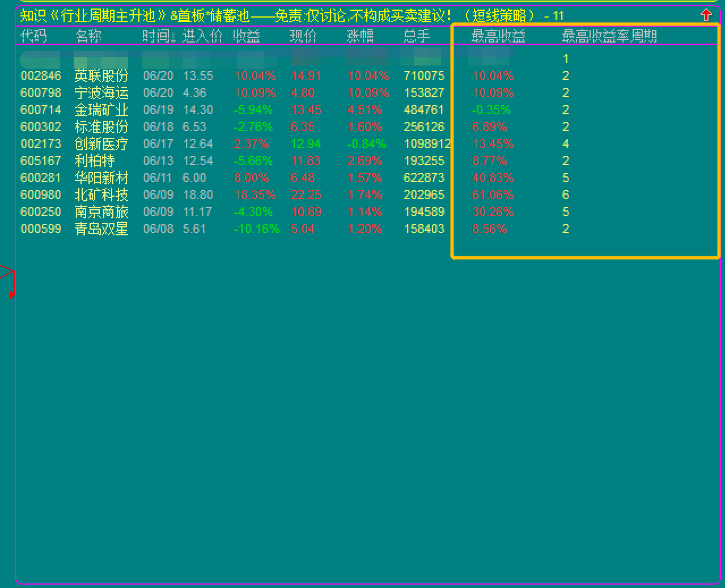
Task: Click current price 22.25
Action: [306, 195]
